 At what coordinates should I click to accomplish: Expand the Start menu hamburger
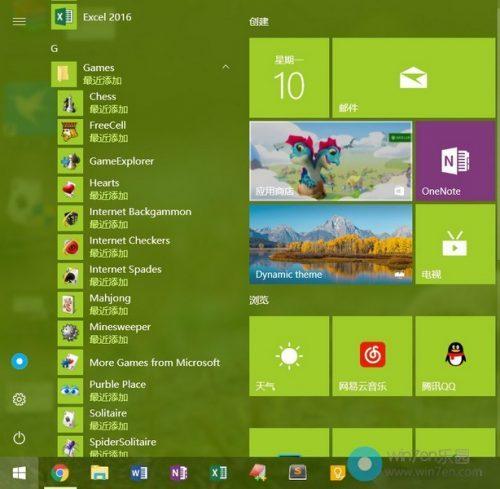coord(19,21)
